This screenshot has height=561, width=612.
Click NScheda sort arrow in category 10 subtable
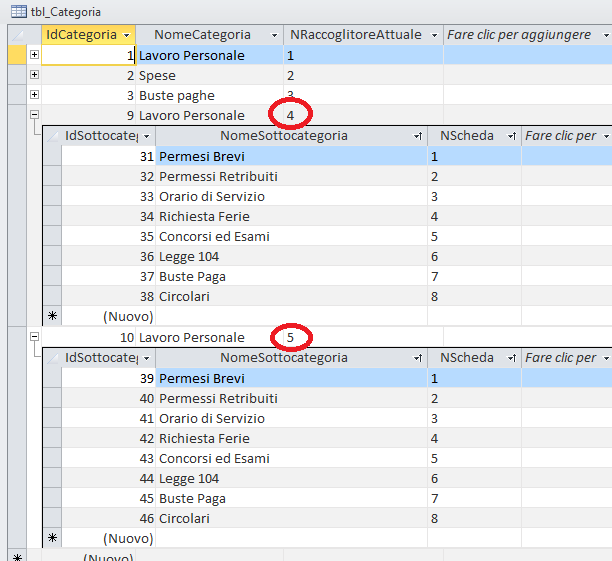point(512,358)
